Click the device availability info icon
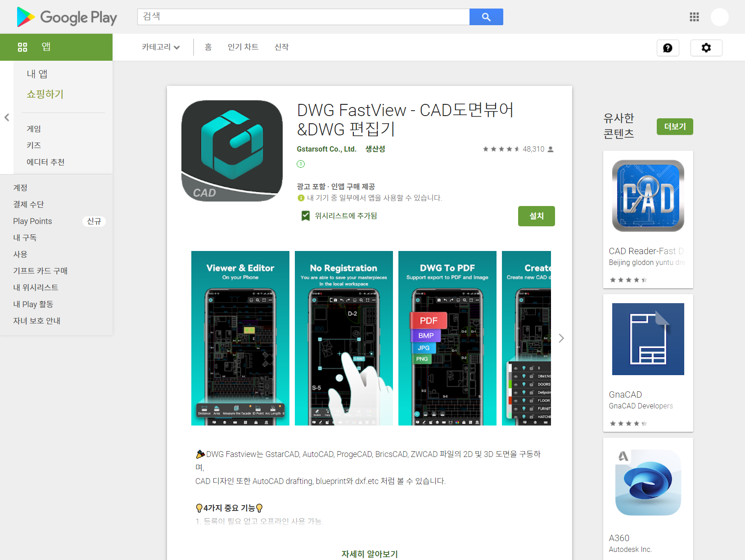 pos(301,198)
